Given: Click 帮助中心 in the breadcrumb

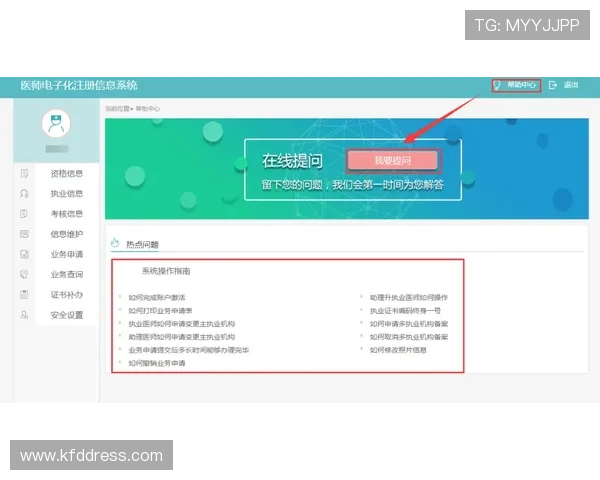Looking at the screenshot, I should coord(148,109).
